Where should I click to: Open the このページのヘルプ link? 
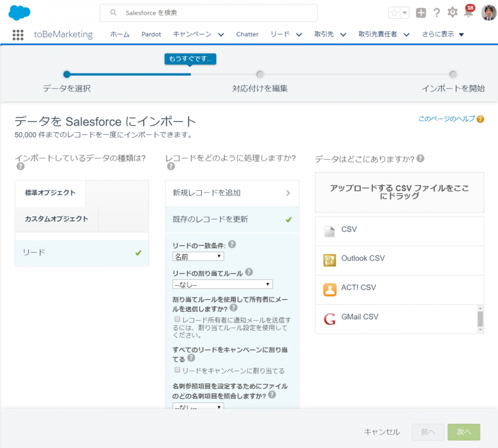click(x=447, y=119)
